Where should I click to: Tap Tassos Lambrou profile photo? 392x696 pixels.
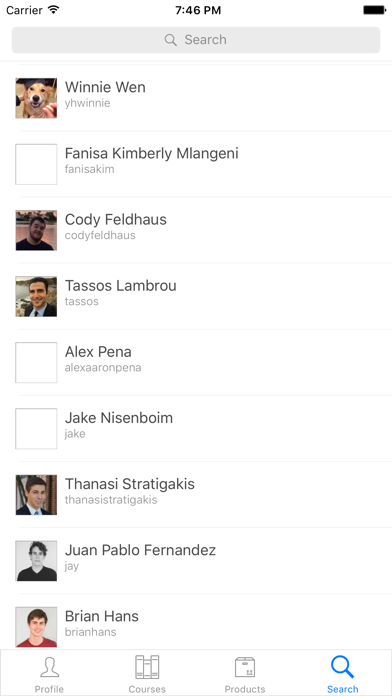coord(36,297)
